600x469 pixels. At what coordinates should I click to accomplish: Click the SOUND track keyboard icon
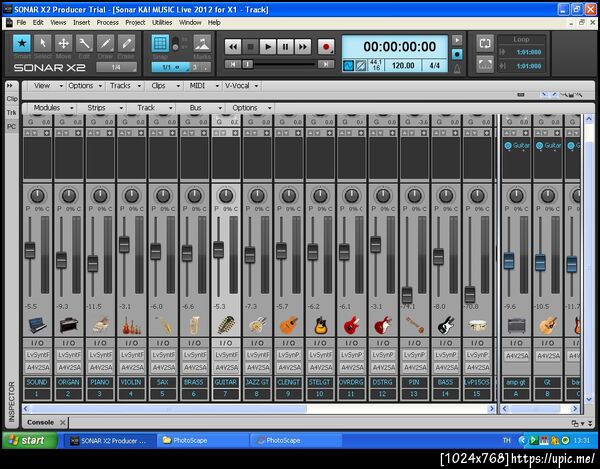click(x=38, y=325)
